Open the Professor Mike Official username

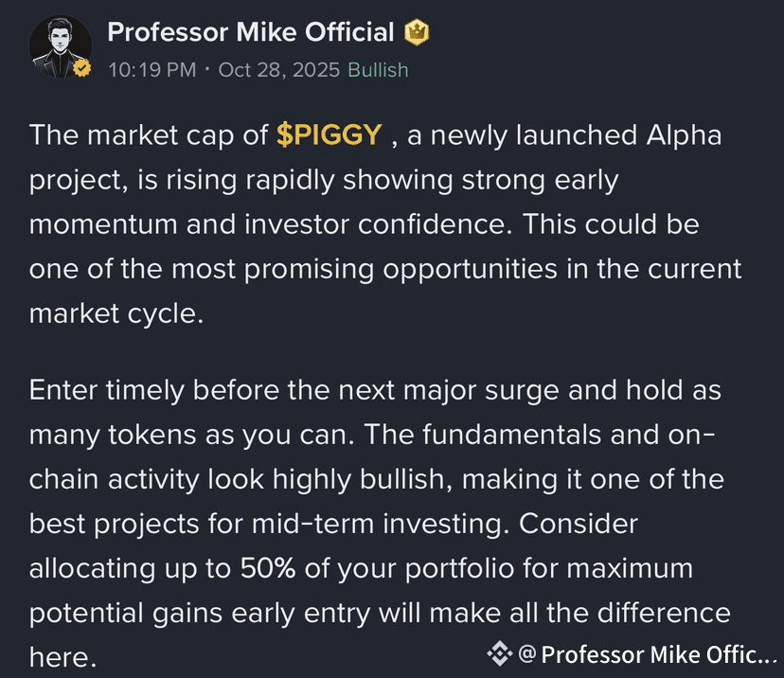[251, 32]
